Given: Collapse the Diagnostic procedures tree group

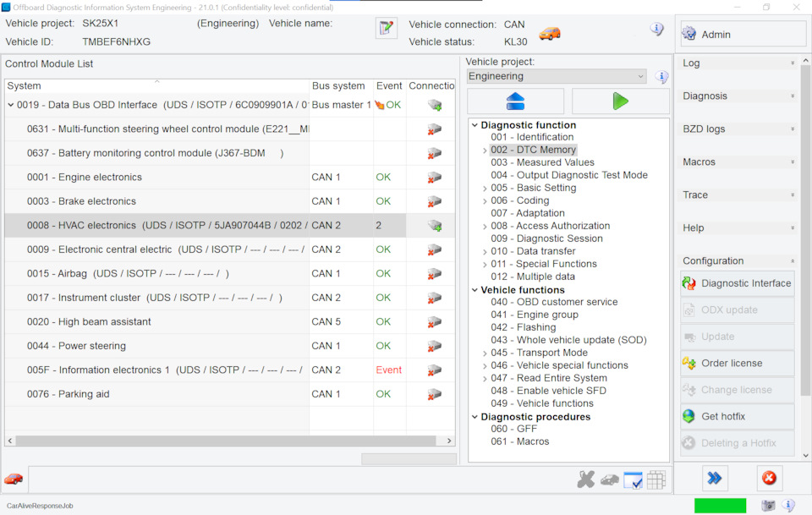Looking at the screenshot, I should click(475, 417).
